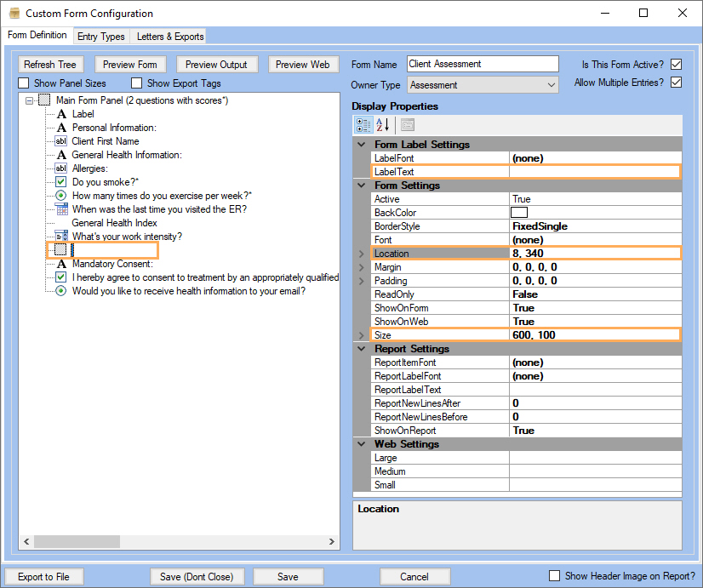Switch to the Entry Types tab
703x588 pixels.
(101, 37)
